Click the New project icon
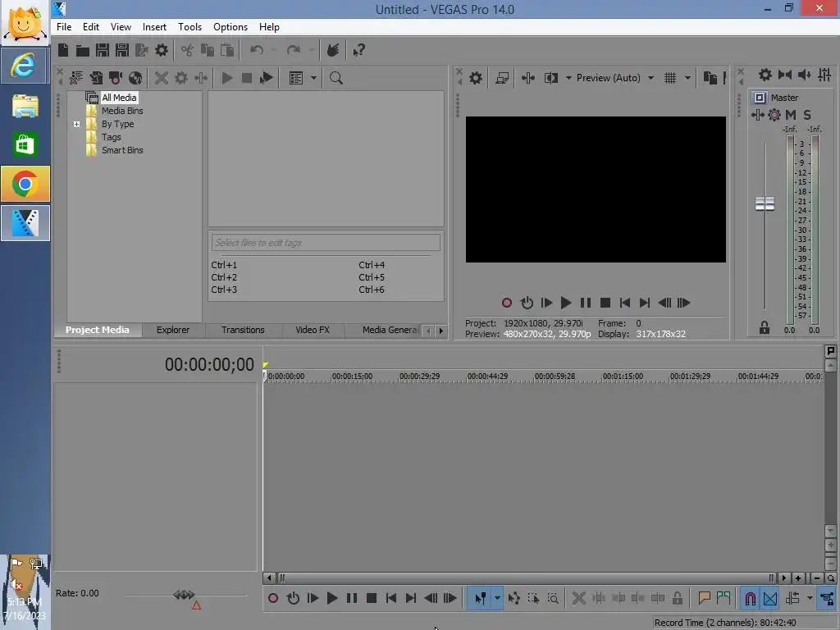The width and height of the screenshot is (840, 630). (x=63, y=50)
